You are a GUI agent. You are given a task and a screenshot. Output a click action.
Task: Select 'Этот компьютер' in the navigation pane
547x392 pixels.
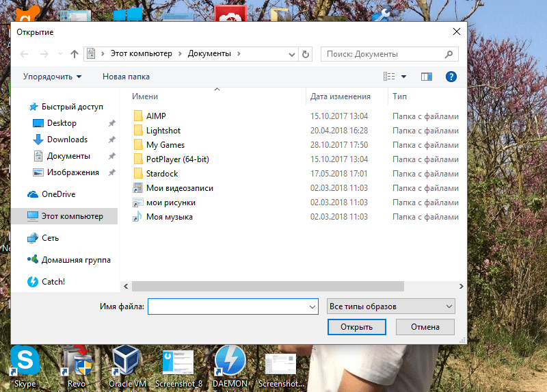pyautogui.click(x=72, y=216)
